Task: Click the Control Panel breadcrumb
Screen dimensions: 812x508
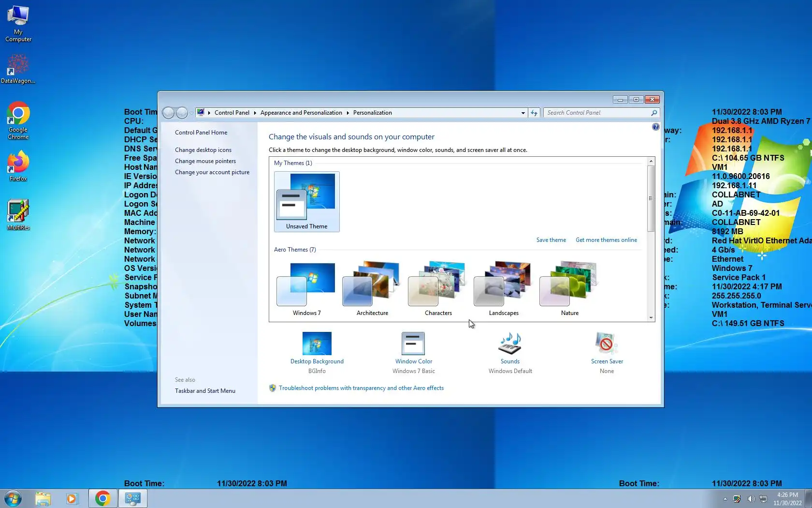Action: coord(232,113)
